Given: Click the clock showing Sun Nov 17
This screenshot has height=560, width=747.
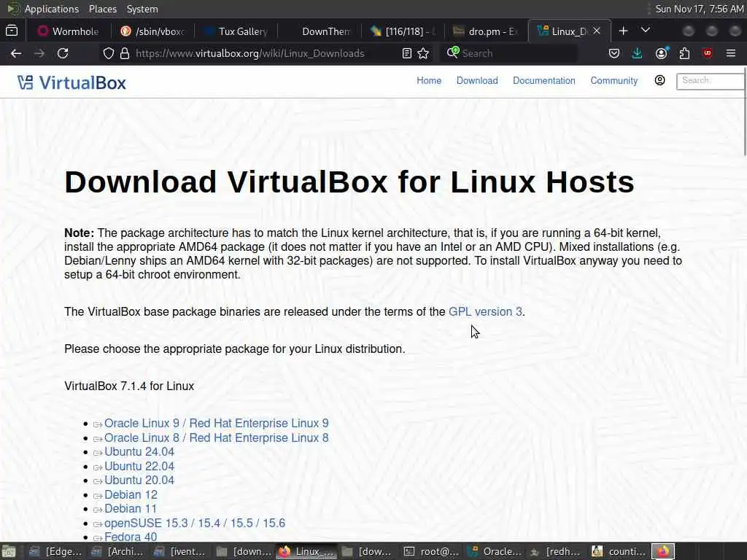Looking at the screenshot, I should click(x=699, y=9).
